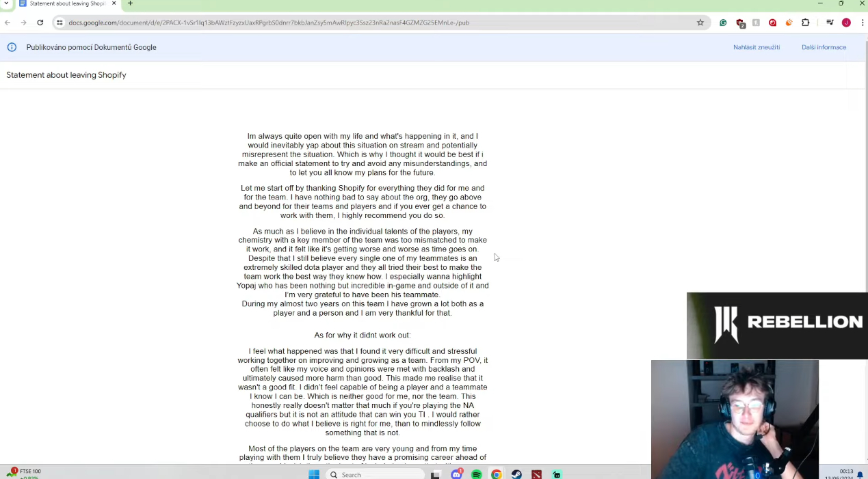Open Steam from the taskbar
This screenshot has width=868, height=479.
pos(516,474)
